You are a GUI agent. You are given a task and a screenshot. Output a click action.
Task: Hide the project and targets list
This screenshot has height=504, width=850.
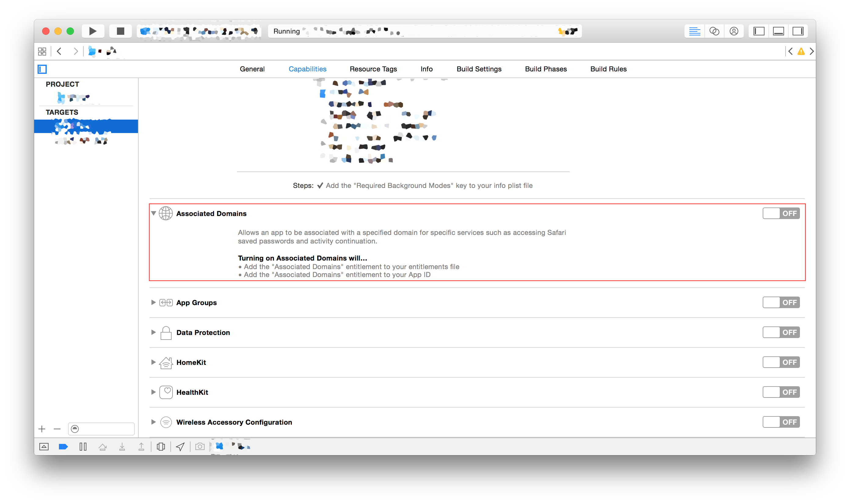(42, 69)
